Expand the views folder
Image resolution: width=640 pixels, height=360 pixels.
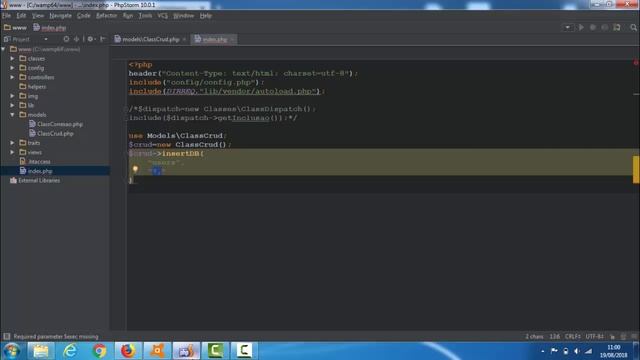pos(12,152)
